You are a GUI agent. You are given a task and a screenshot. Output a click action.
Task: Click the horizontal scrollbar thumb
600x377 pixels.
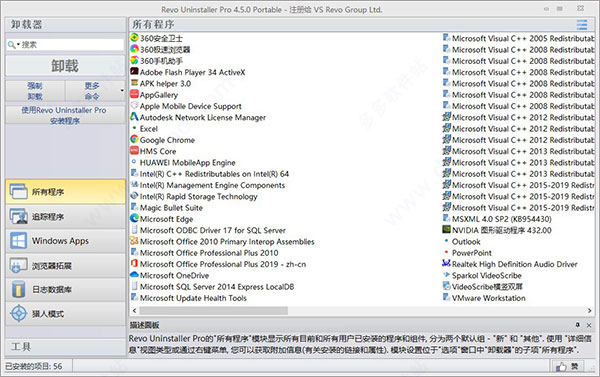coord(214,310)
